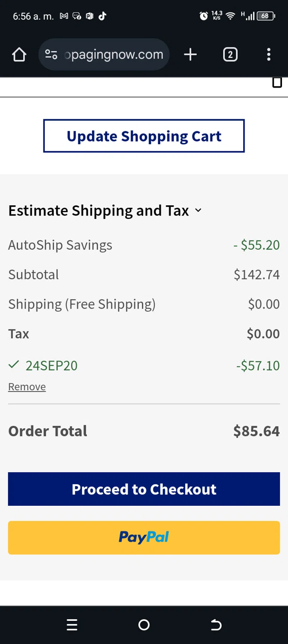This screenshot has height=644, width=288.
Task: Tap the browser home icon
Action: 19,55
